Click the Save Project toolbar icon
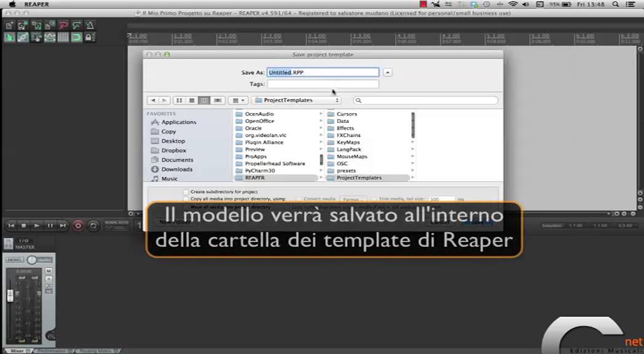644x354 pixels. tap(36, 25)
